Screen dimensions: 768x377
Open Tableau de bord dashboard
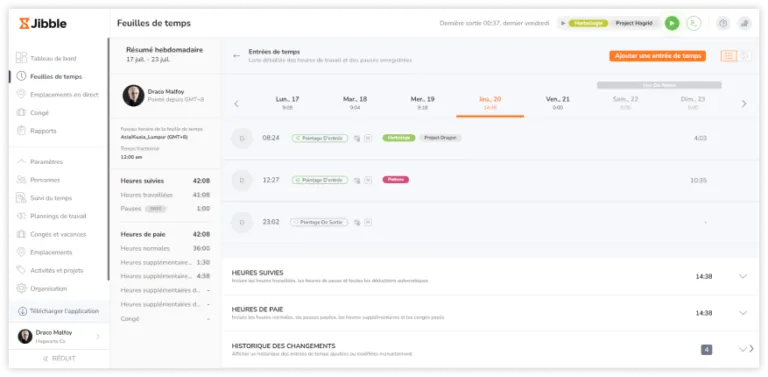pyautogui.click(x=47, y=58)
